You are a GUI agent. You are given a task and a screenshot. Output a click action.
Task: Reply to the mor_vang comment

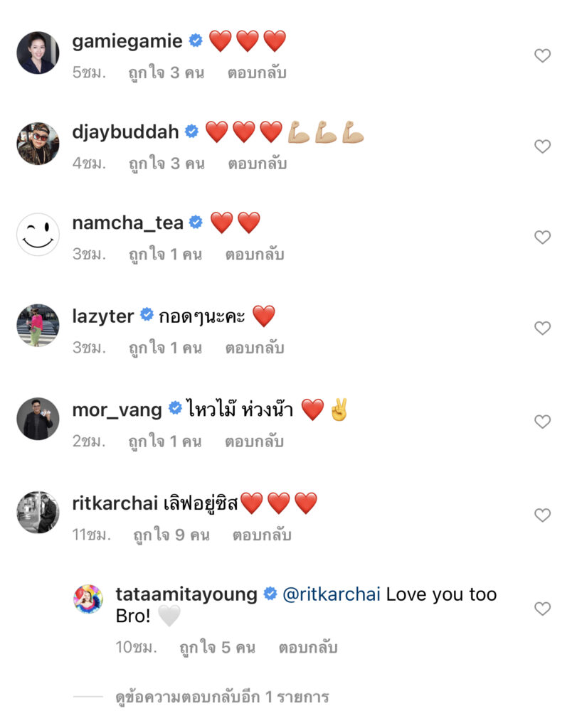pos(255,441)
